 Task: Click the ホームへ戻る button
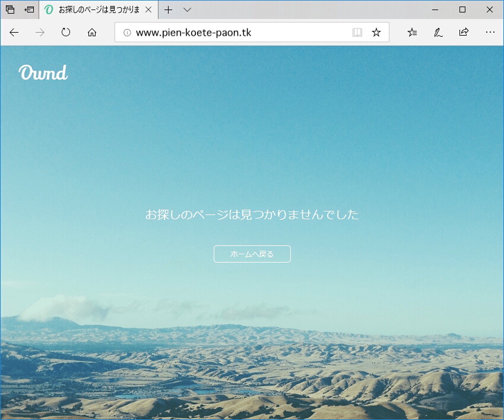pyautogui.click(x=252, y=254)
